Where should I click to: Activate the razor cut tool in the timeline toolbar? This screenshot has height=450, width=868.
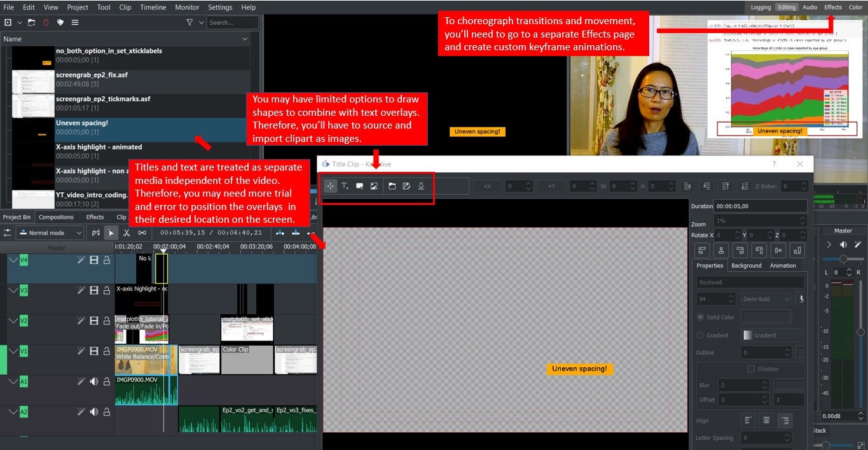tap(127, 232)
